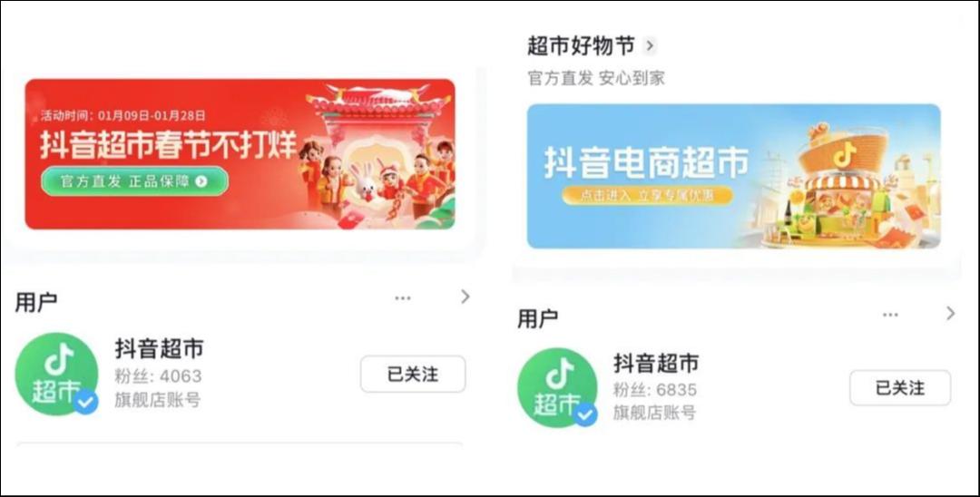Viewport: 980px width, 497px height.
Task: Tap verified badge on left account avatar
Action: tap(86, 402)
